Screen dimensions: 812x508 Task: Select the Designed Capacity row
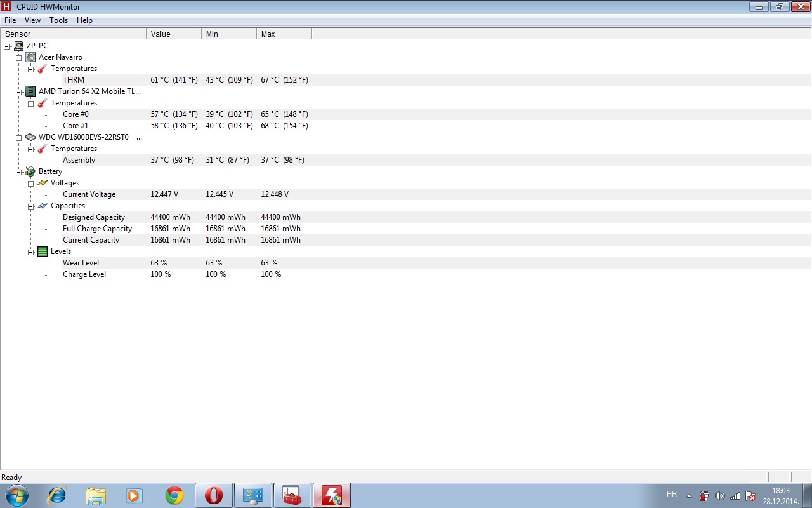click(x=406, y=217)
